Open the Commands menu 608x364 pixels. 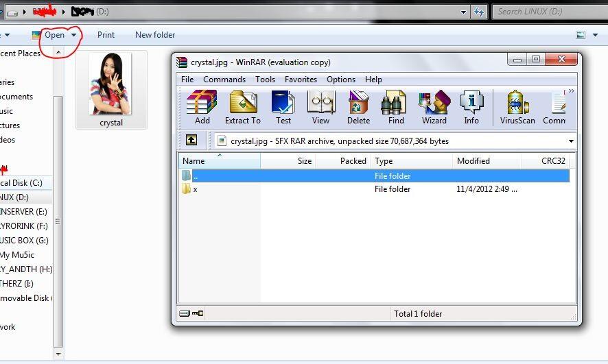tap(224, 80)
